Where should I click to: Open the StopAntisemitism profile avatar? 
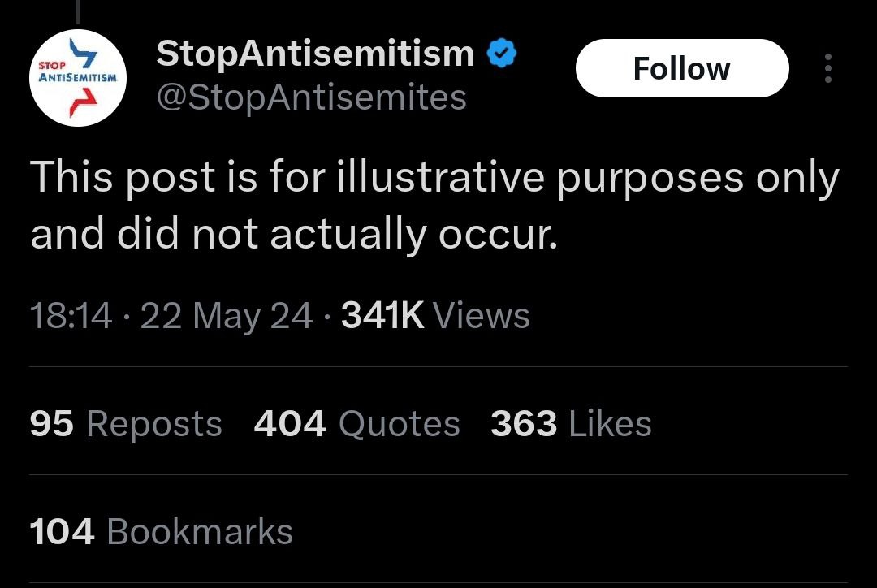click(78, 78)
